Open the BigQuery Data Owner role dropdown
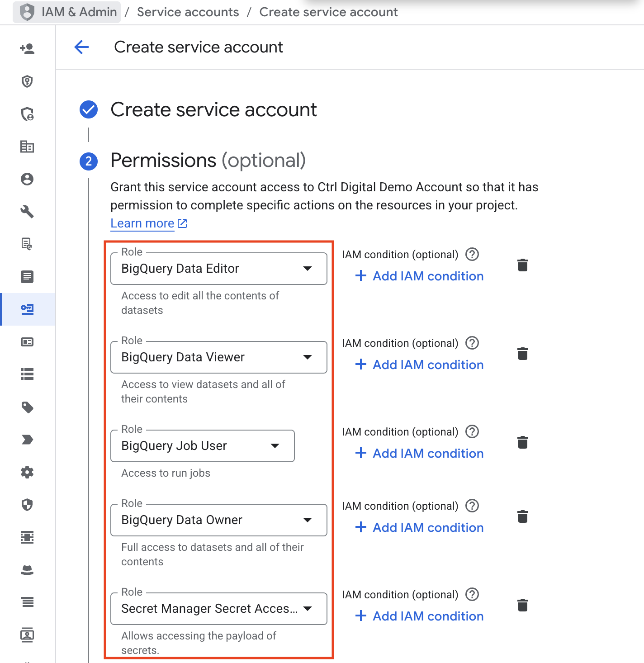Image resolution: width=644 pixels, height=663 pixels. click(x=219, y=520)
